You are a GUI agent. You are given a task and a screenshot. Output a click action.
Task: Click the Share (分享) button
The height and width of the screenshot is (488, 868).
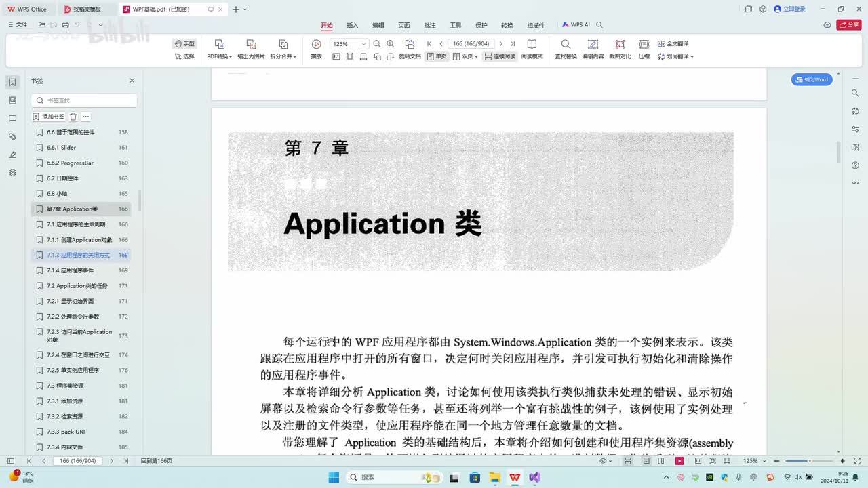(x=849, y=25)
